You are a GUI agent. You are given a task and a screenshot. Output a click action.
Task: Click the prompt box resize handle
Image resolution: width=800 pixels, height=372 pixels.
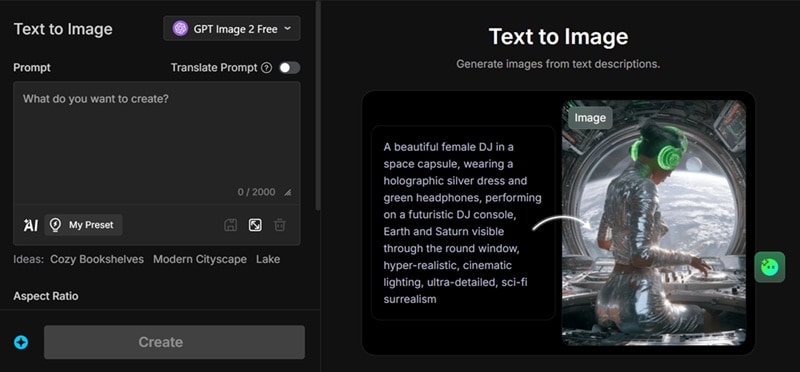pos(288,193)
